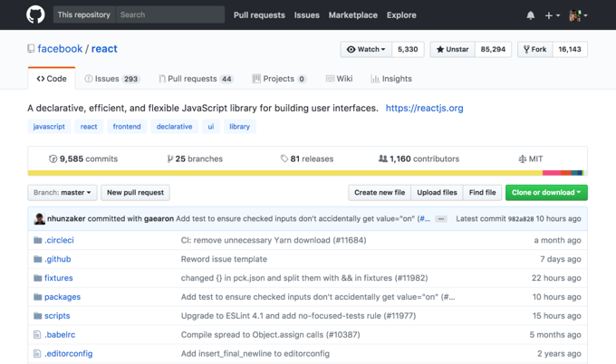Fork the react repository
Image resolution: width=616 pixels, height=364 pixels.
pyautogui.click(x=535, y=49)
